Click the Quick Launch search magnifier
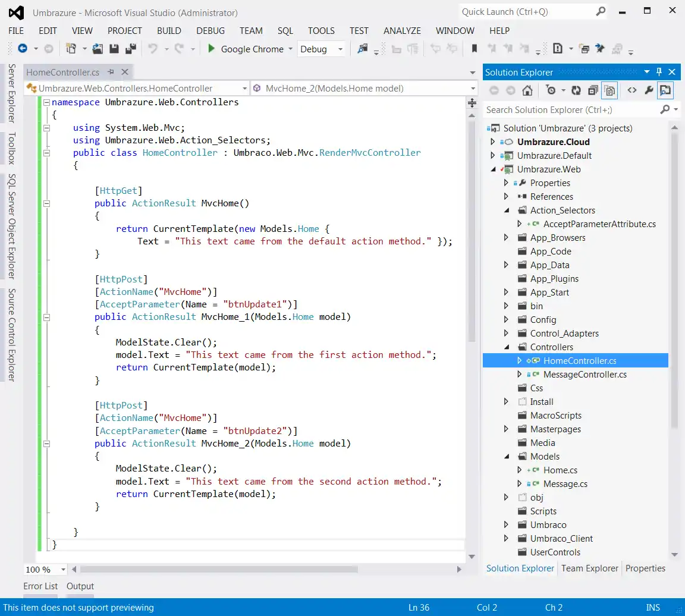This screenshot has width=685, height=616. (x=601, y=11)
